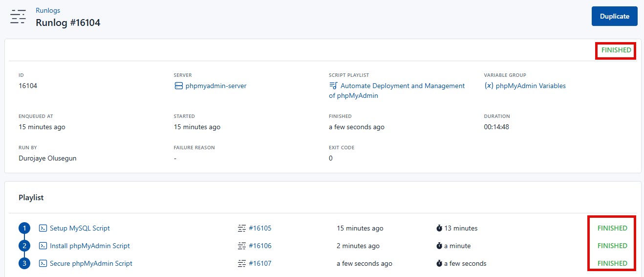Click the stopwatch icon beside 13 minutes
644x277 pixels.
click(x=439, y=228)
